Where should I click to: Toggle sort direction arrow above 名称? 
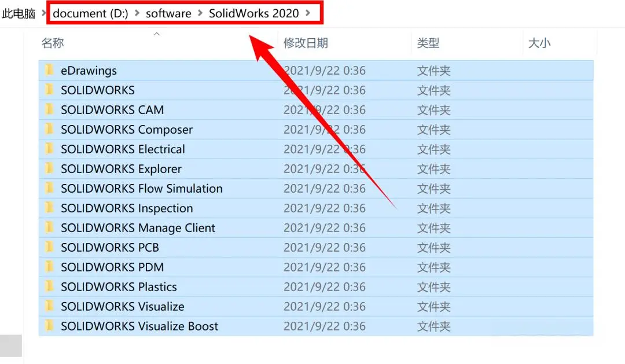157,34
